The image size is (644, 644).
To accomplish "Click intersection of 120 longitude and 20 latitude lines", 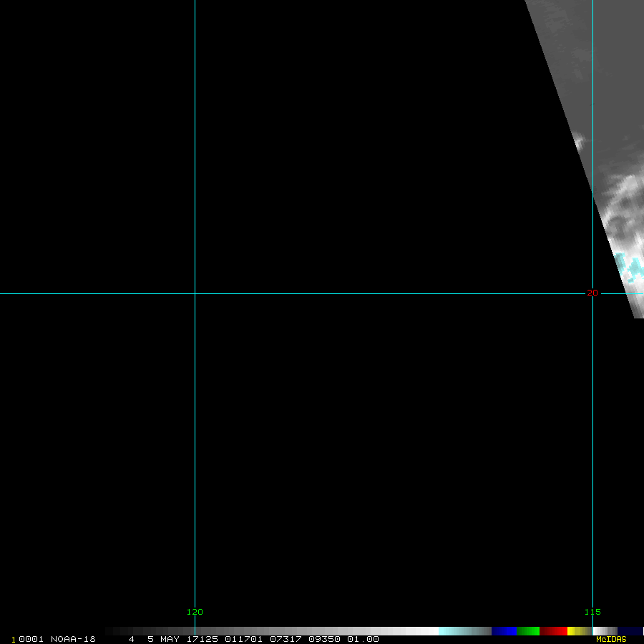I will [195, 293].
